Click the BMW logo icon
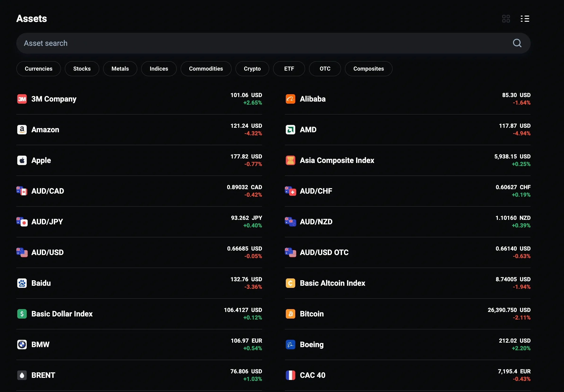The width and height of the screenshot is (564, 392). (x=22, y=344)
